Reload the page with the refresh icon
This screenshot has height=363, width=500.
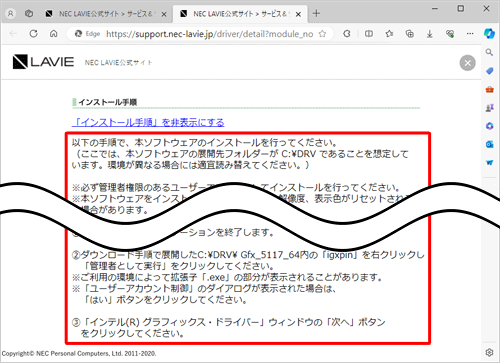[33, 34]
